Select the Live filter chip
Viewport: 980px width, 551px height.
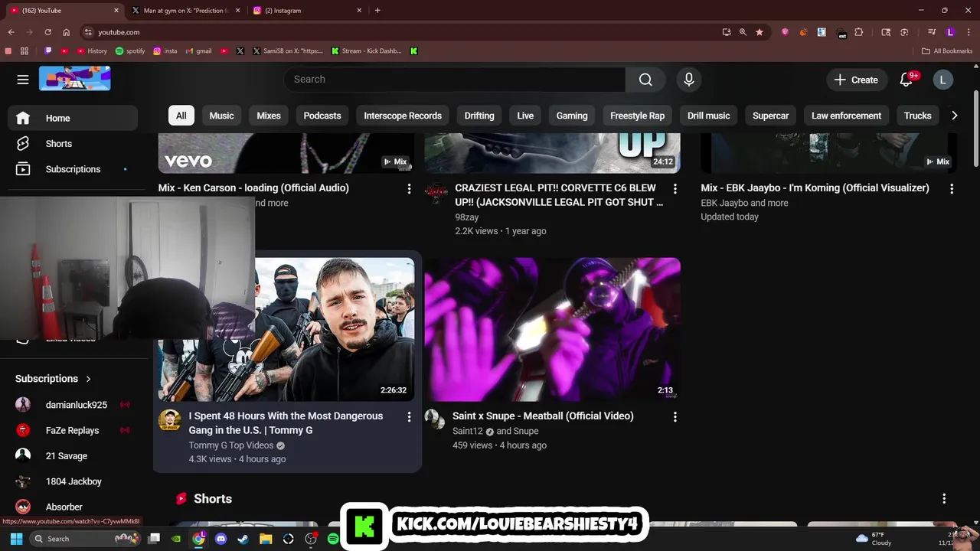point(525,116)
